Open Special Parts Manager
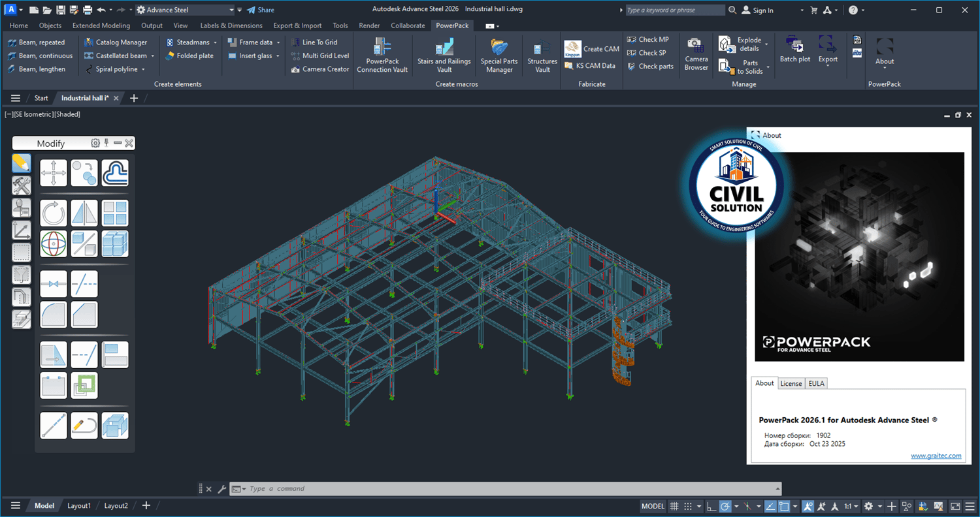This screenshot has height=517, width=980. tap(499, 55)
